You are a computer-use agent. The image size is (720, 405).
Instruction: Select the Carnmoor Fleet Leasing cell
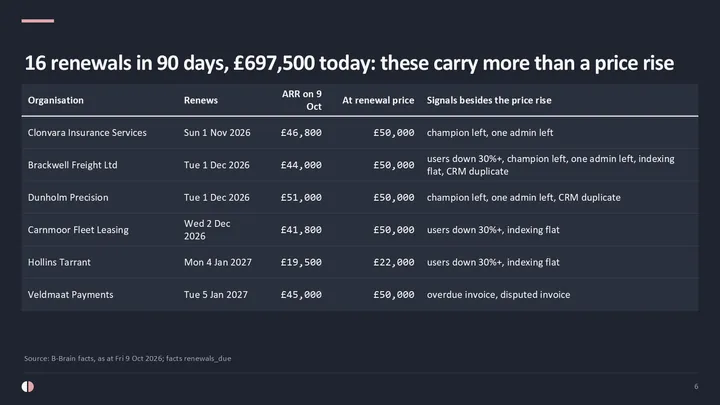pos(78,230)
